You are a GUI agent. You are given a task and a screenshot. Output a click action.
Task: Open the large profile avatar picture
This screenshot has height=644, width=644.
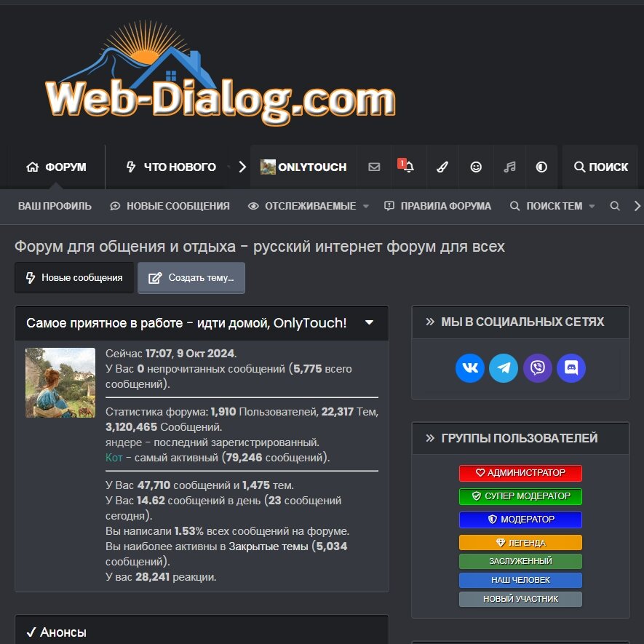tap(60, 383)
